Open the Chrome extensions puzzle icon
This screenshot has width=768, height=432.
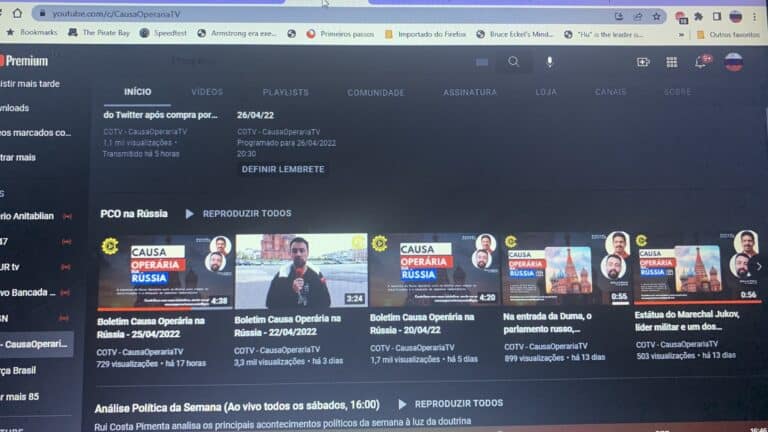pos(698,16)
